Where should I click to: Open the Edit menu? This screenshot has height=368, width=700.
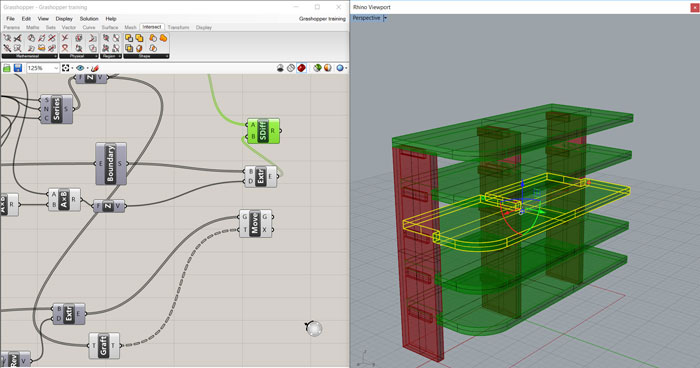tap(26, 19)
